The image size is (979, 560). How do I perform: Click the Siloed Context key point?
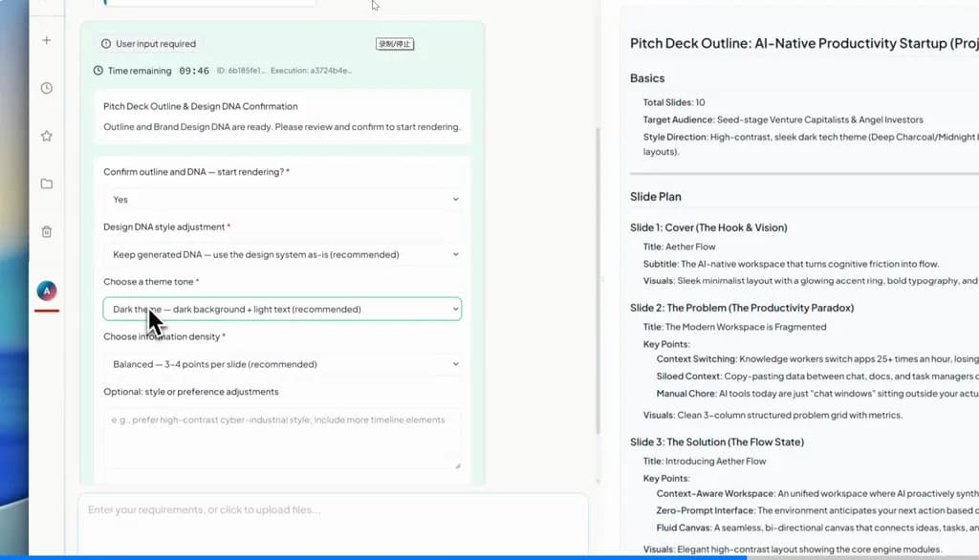817,377
